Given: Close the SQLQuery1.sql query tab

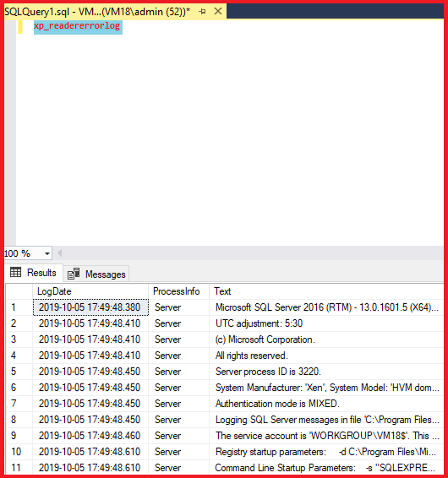Looking at the screenshot, I should pyautogui.click(x=218, y=11).
